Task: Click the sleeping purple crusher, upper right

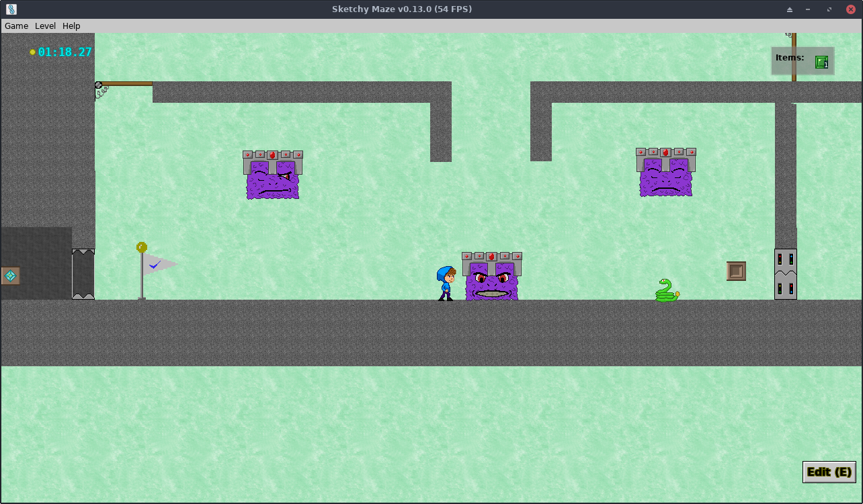Action: (665, 173)
